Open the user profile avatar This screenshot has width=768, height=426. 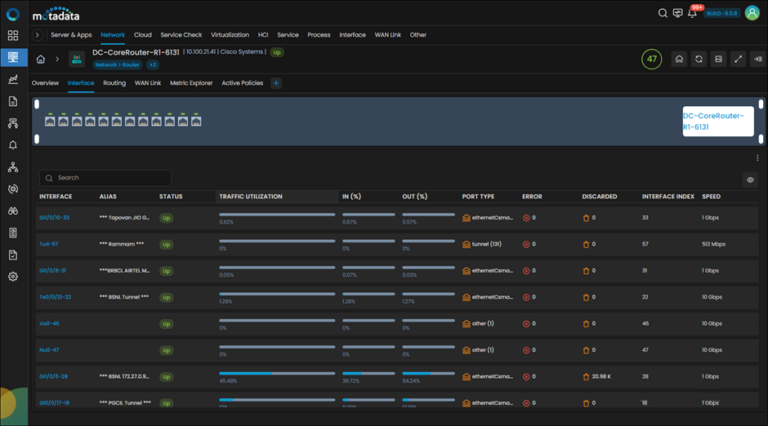[752, 13]
